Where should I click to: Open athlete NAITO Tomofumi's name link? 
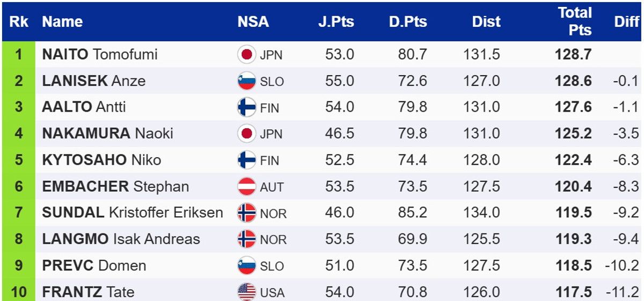pos(100,55)
